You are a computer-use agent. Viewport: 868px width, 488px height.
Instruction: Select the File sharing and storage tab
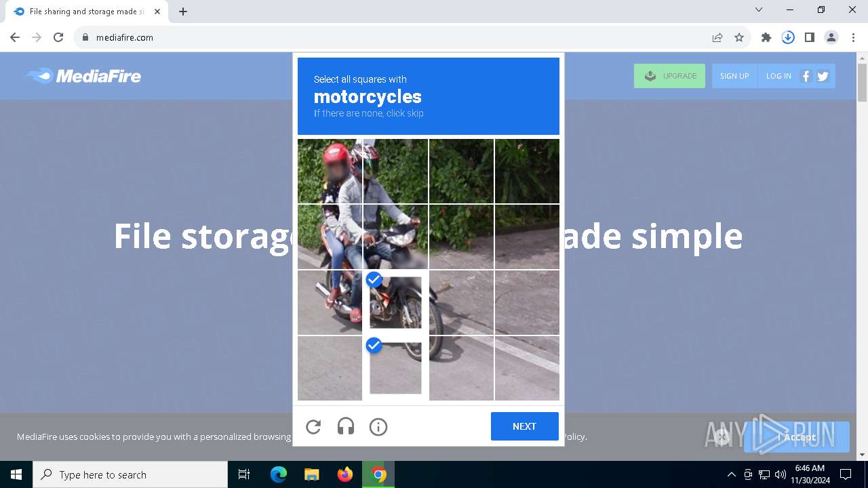tap(87, 12)
